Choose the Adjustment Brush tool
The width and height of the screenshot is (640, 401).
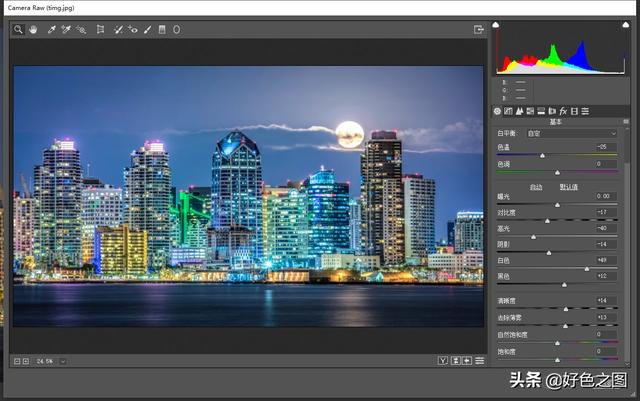[147, 30]
